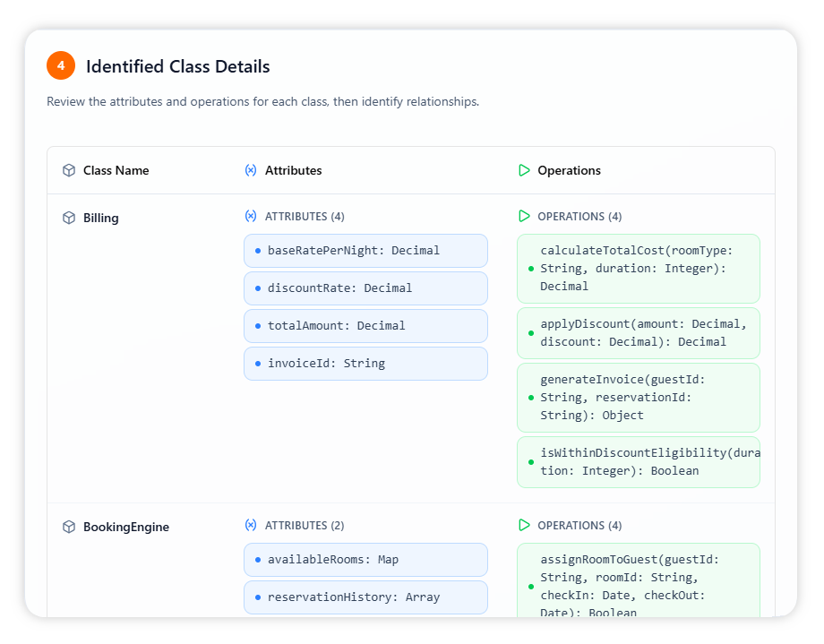
Task: Click the cube icon beside BookingEngine
Action: click(69, 527)
